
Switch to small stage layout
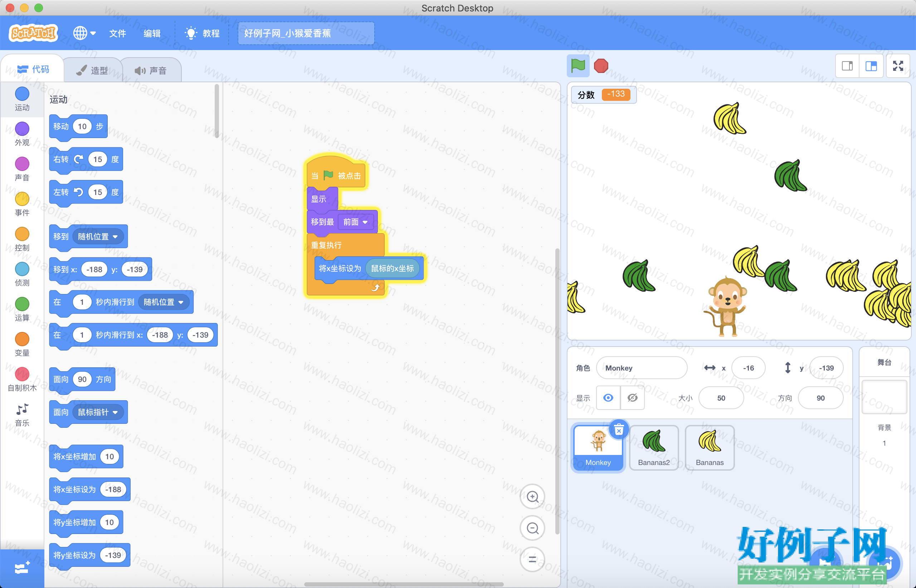[x=847, y=66]
